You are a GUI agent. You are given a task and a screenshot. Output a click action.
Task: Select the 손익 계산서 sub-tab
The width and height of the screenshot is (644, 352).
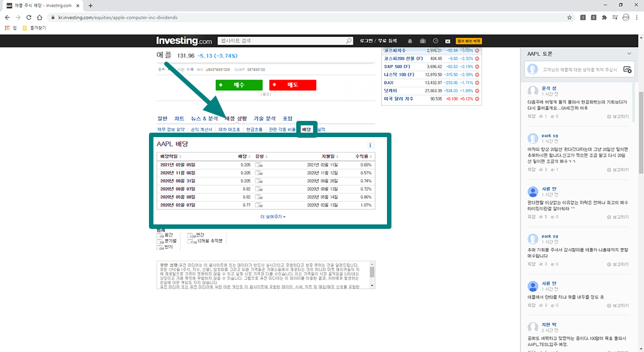(x=201, y=130)
